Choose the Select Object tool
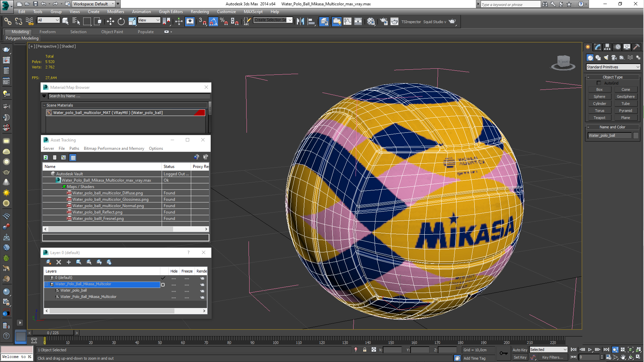The image size is (644, 362). point(65,21)
